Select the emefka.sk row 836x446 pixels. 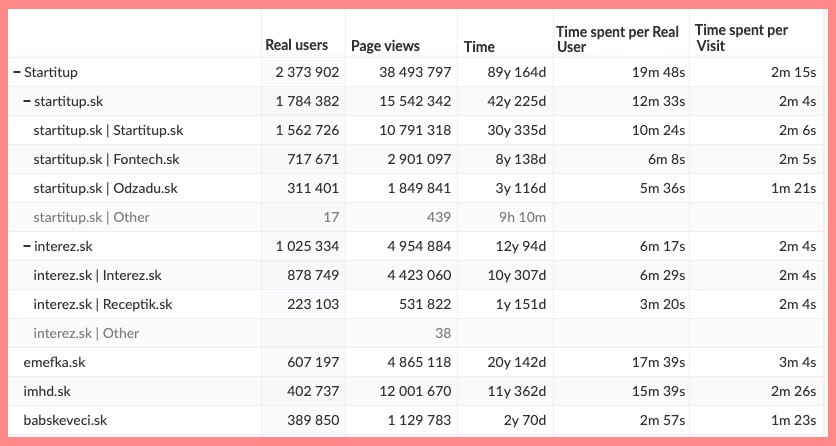tap(54, 362)
